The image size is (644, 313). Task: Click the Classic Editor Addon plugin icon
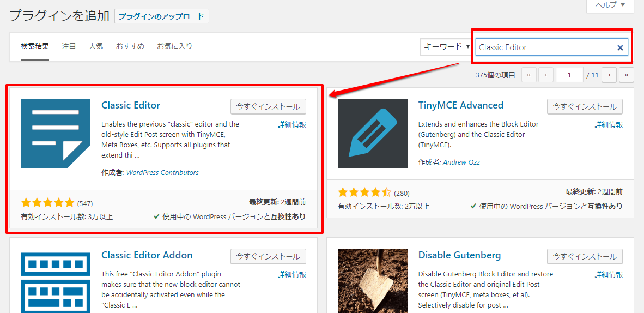pyautogui.click(x=56, y=282)
